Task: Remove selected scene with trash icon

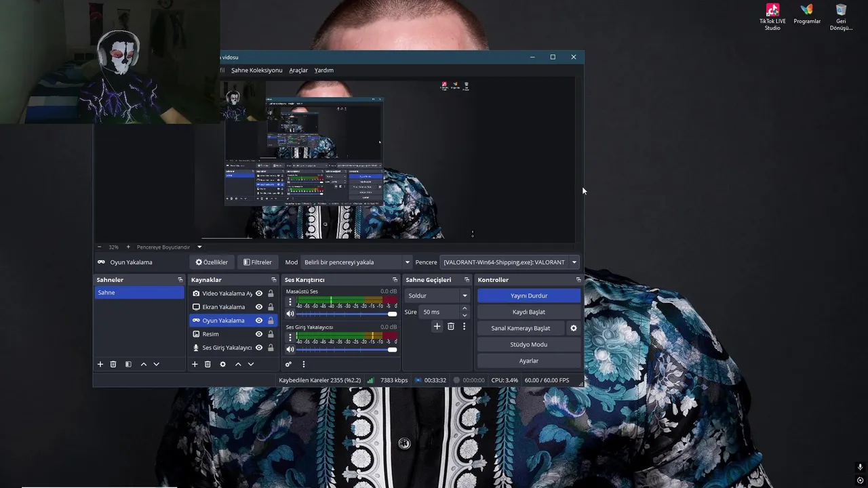Action: 113,364
